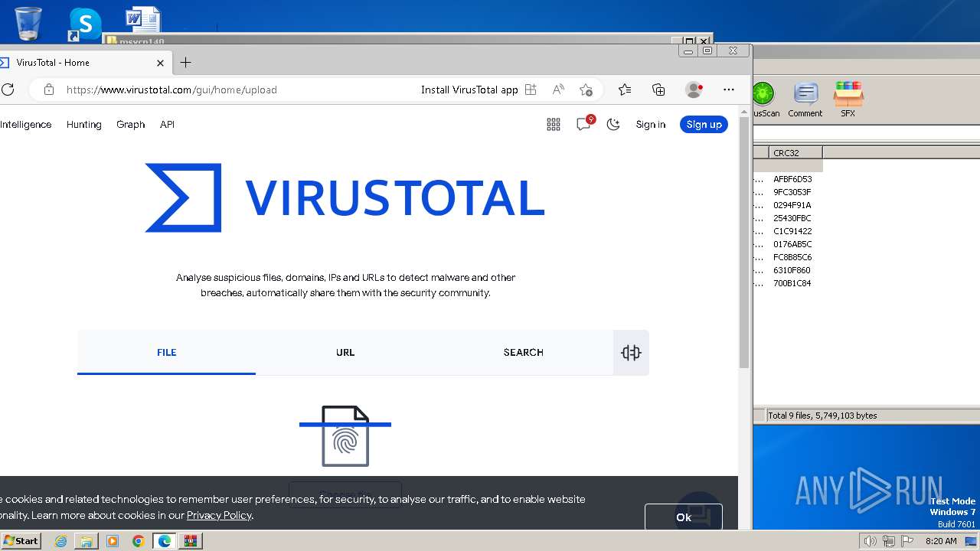Click the taskbar clock 8:20 AM
980x551 pixels.
[941, 541]
